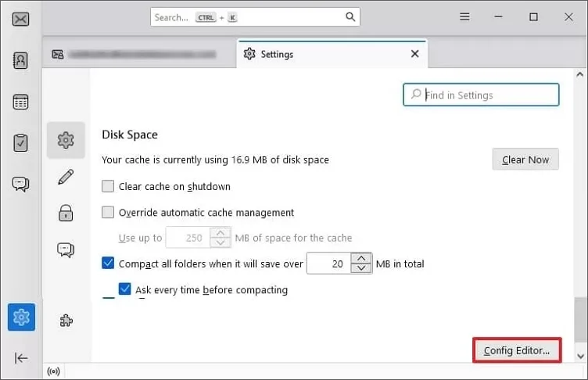Open the Chat space icon
This screenshot has height=380, width=588.
point(20,184)
